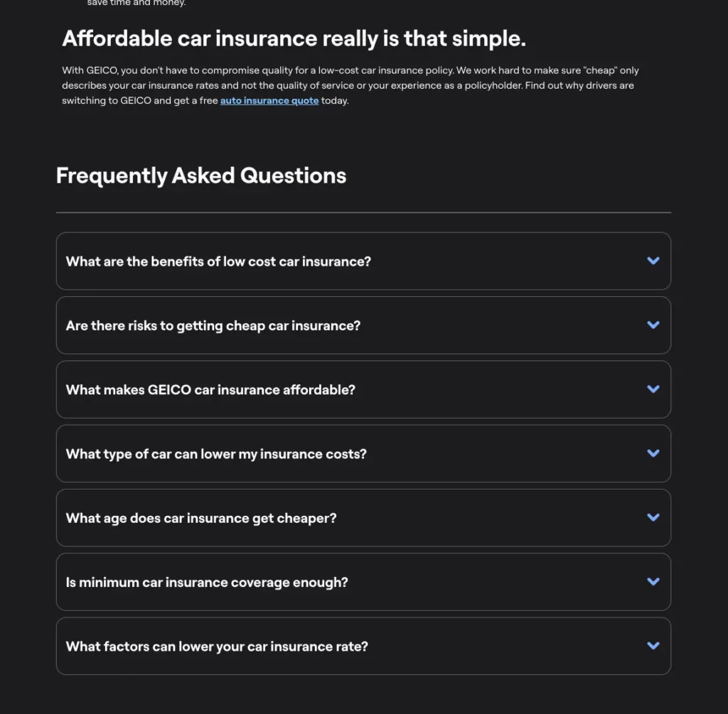Click the GEICO low-cost policy description paragraph
728x714 pixels.
point(350,85)
